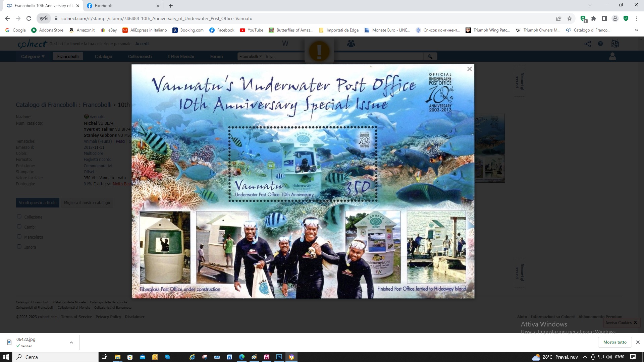The width and height of the screenshot is (644, 362).
Task: Check the Mancolista checkbox
Action: [x=19, y=237]
